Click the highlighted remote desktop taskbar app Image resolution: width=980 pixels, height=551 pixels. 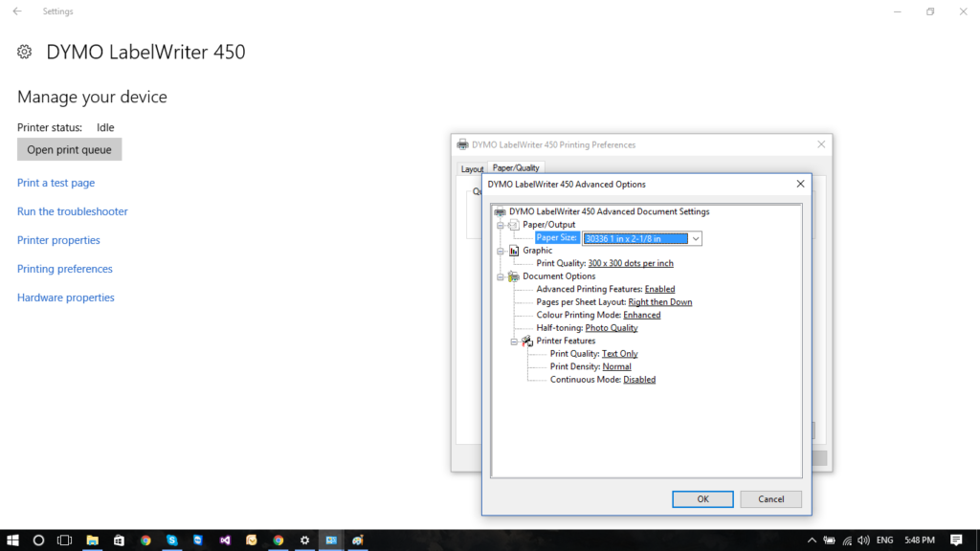[331, 540]
